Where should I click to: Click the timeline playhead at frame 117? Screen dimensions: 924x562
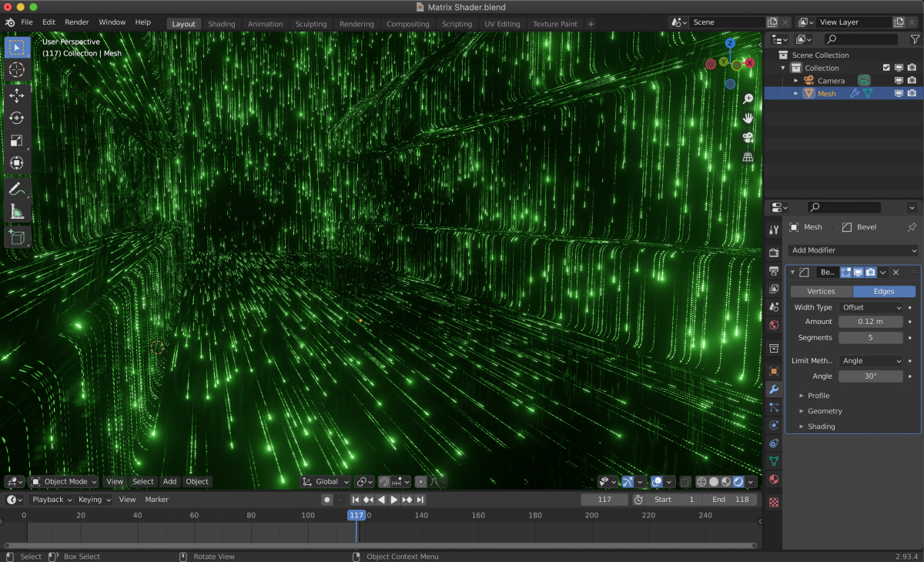pyautogui.click(x=356, y=515)
